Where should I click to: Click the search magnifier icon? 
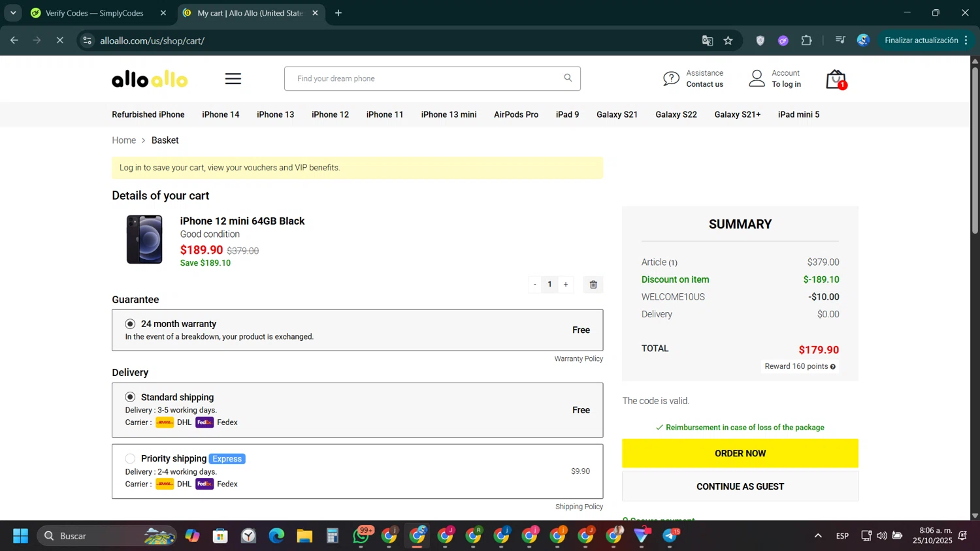[x=568, y=78]
